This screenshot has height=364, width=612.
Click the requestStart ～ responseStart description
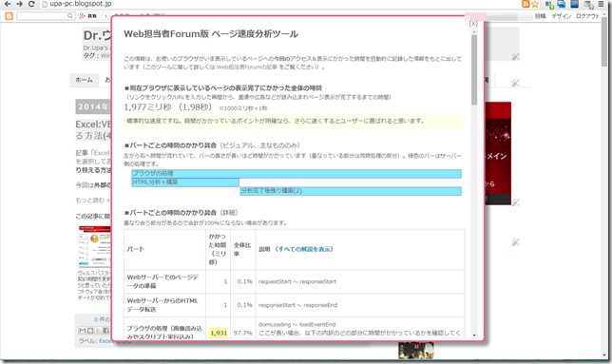(x=297, y=281)
